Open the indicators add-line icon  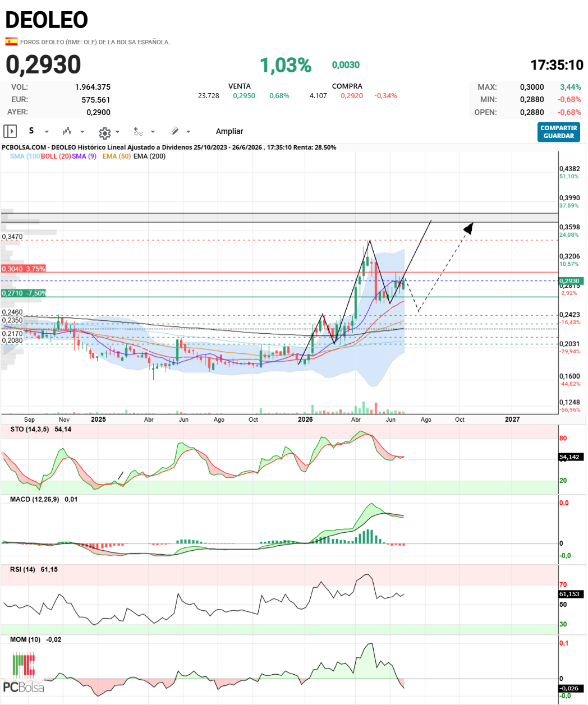coord(138,132)
